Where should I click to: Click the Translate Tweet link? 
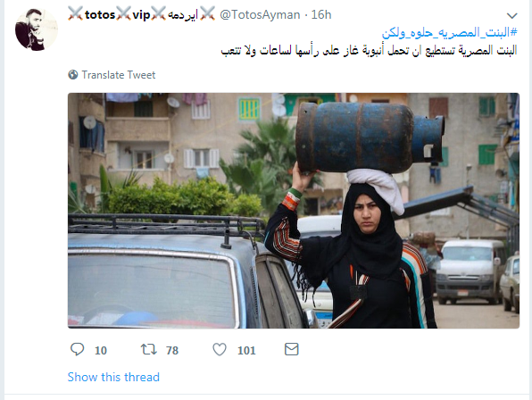119,75
